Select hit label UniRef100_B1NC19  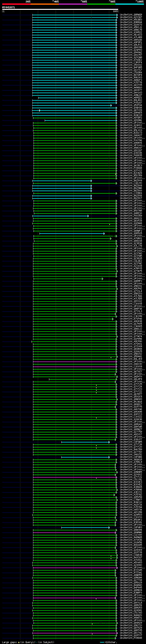131,115
